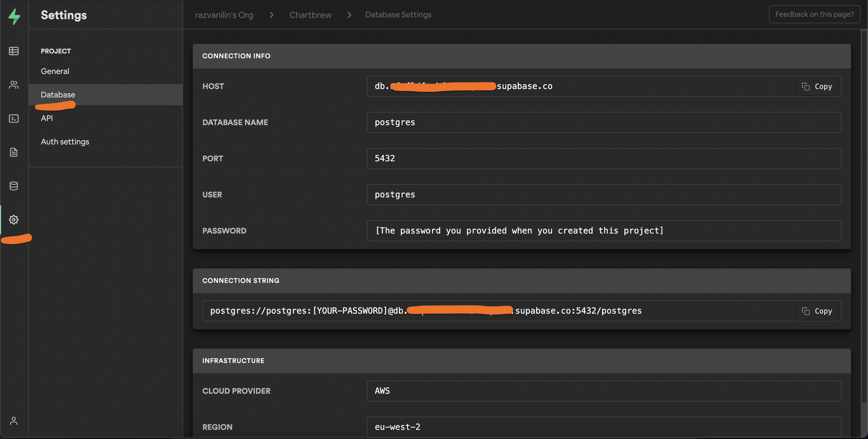Open the General project settings
The image size is (868, 439).
pos(54,70)
